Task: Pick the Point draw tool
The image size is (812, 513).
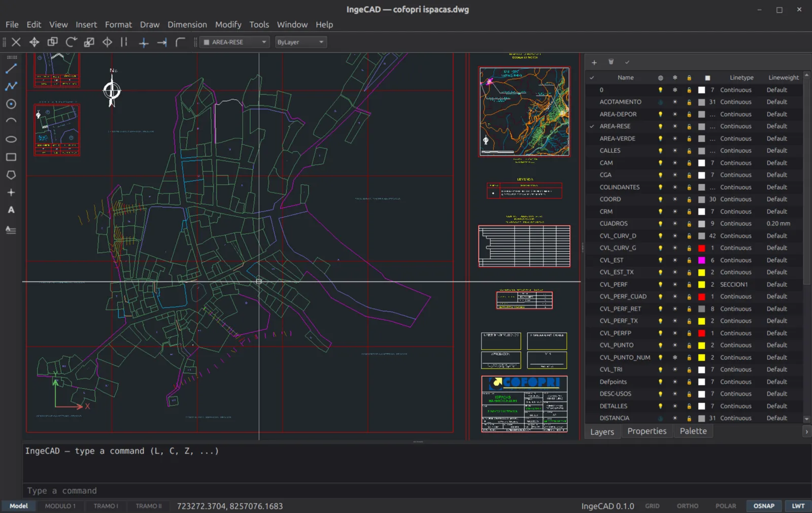Action: (x=11, y=192)
